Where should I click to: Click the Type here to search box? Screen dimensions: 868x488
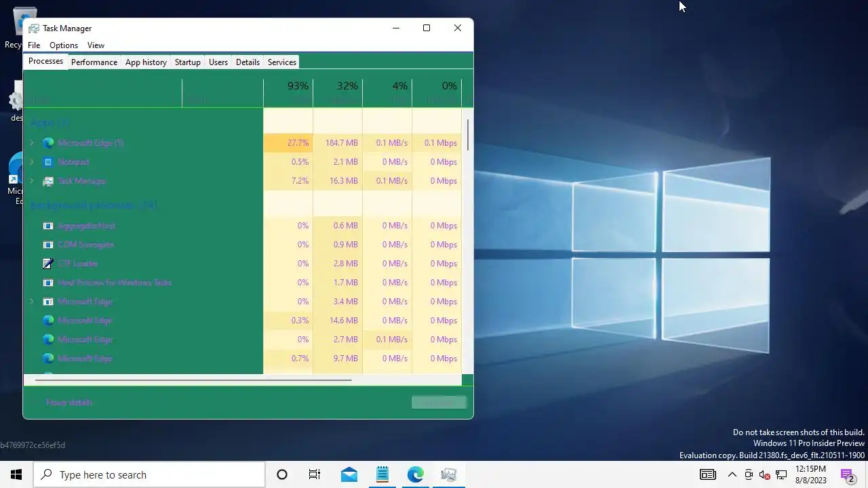coord(149,474)
